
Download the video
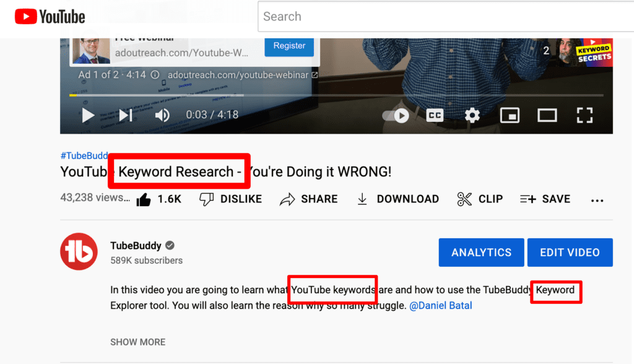pos(362,199)
